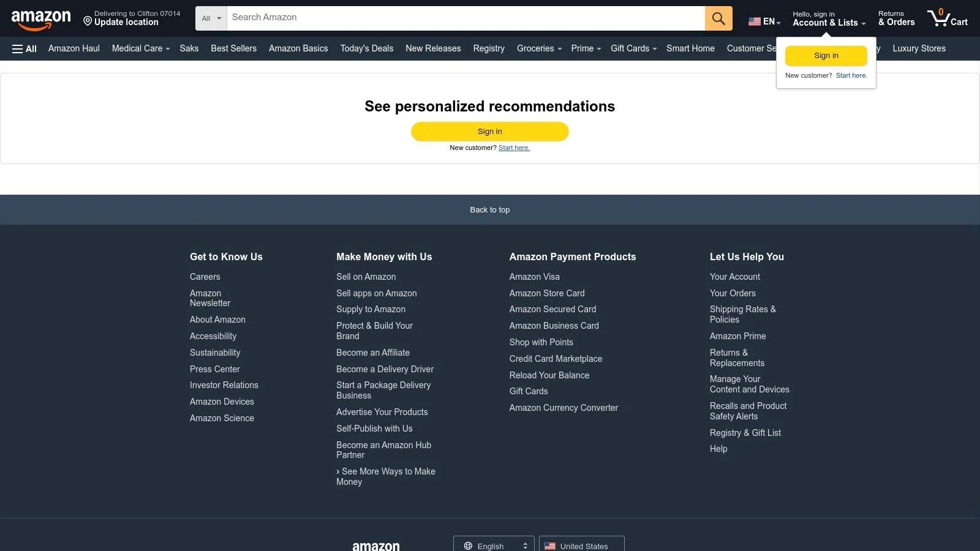Open Amazon Secured Card link
Viewport: 980px width, 551px height.
[x=552, y=309]
